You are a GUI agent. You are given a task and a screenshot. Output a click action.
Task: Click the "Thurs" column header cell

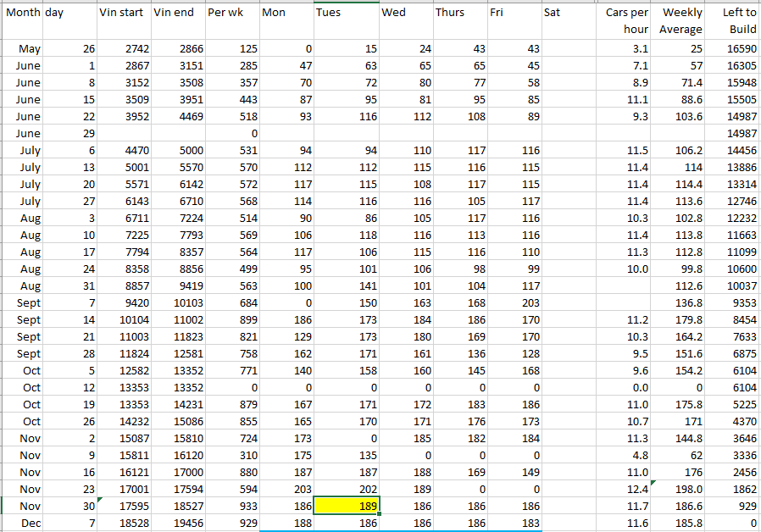tap(460, 14)
